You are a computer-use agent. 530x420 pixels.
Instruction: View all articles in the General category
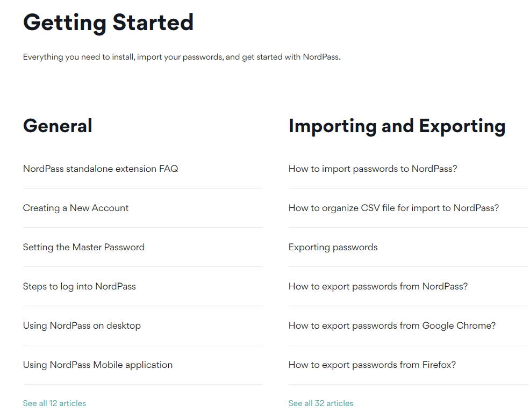coord(54,403)
